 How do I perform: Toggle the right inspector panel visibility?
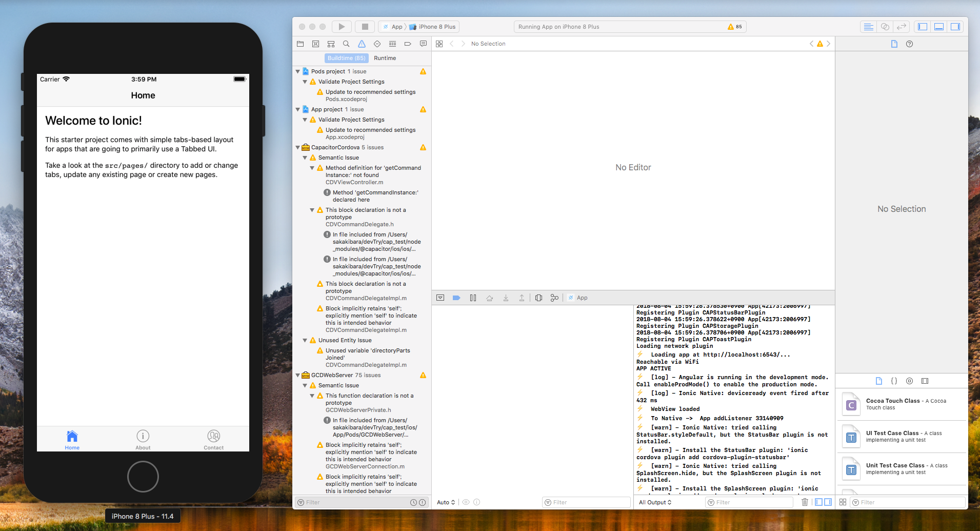[955, 26]
